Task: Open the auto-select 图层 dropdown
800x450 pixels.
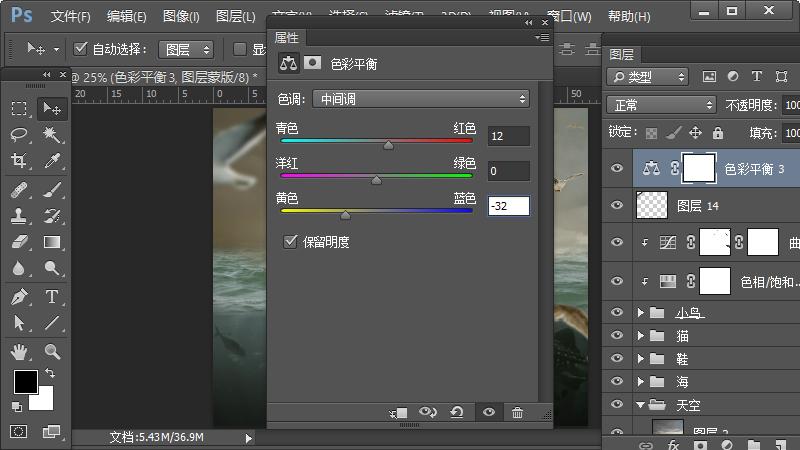Action: coord(186,49)
